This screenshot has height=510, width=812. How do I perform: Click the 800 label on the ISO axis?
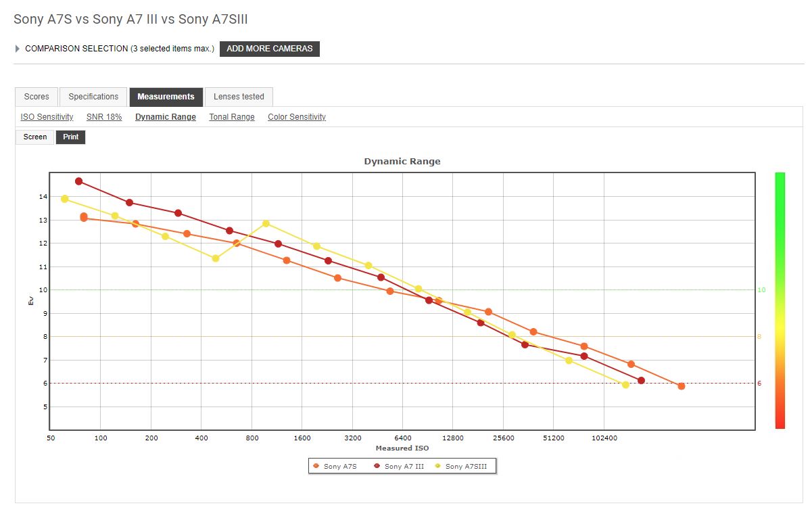(252, 438)
